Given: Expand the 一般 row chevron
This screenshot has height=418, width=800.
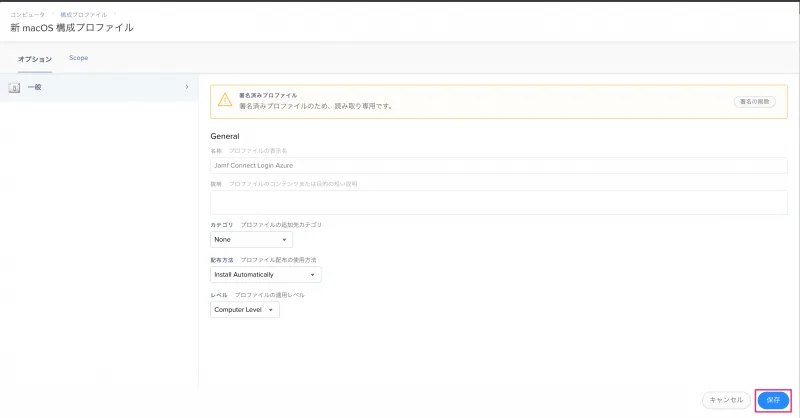Looking at the screenshot, I should (x=187, y=87).
